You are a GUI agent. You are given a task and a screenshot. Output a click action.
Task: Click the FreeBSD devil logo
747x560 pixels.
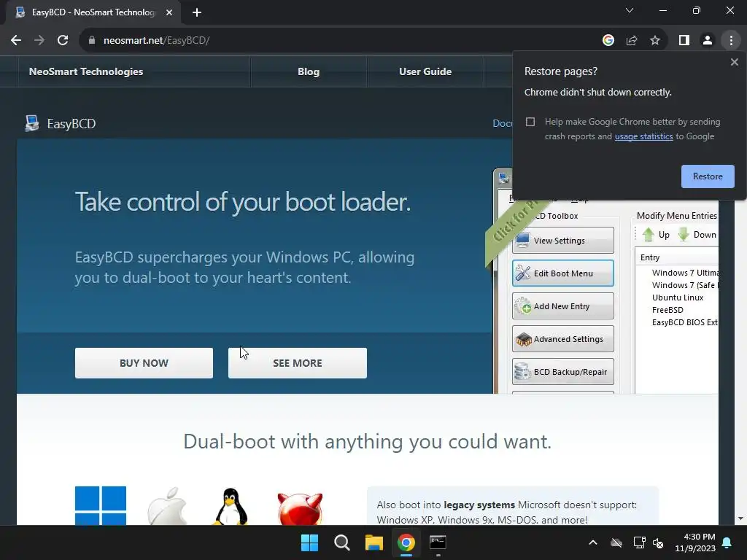click(300, 508)
